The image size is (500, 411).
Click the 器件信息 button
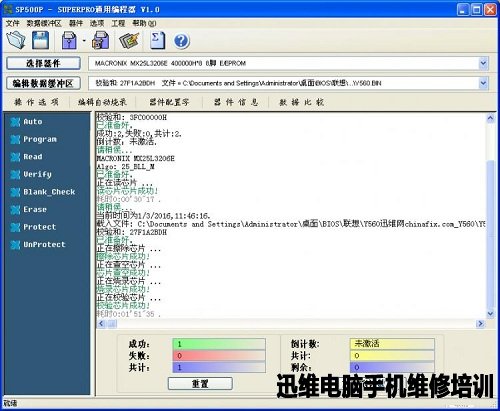point(236,102)
